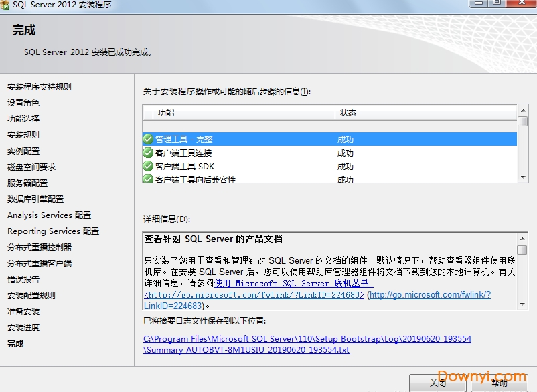Open the Microsoft SQL Server 联机丛书 link
The image size is (537, 392).
293,284
